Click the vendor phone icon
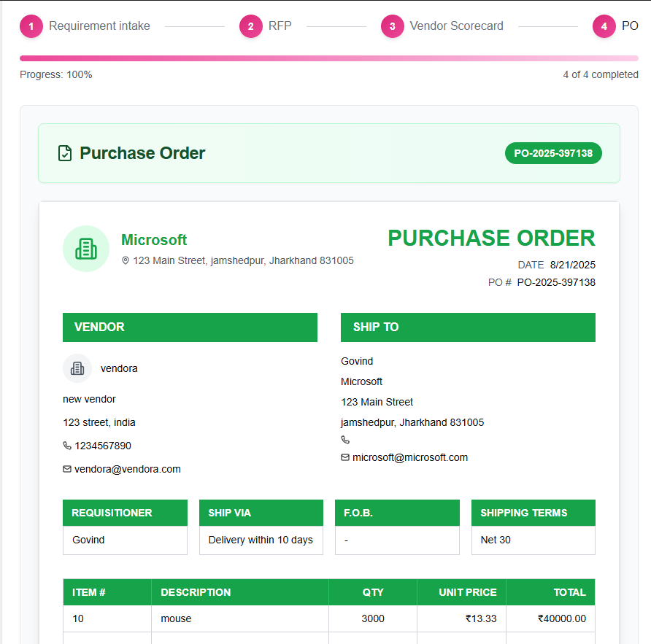The image size is (651, 644). point(67,446)
